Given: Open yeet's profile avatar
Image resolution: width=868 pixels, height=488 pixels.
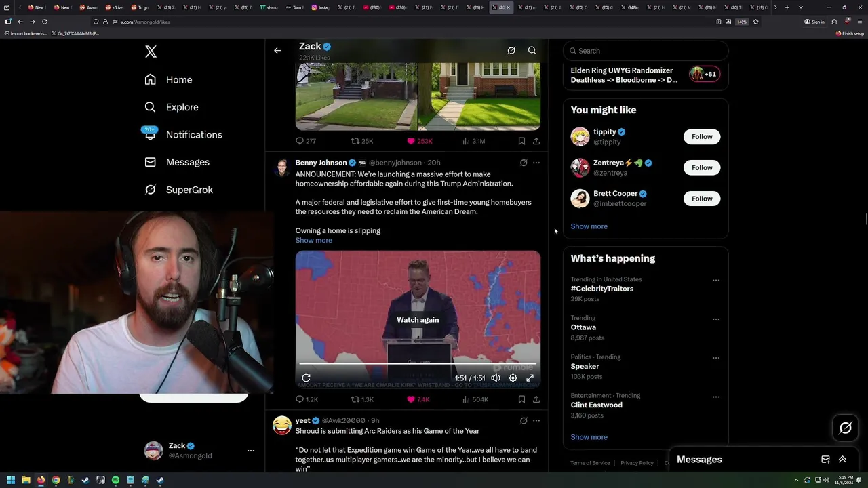Looking at the screenshot, I should [x=282, y=425].
